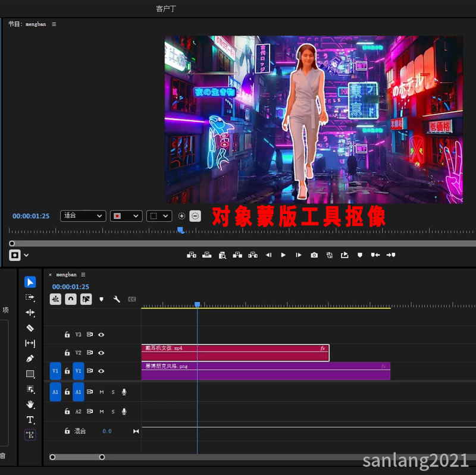Select the Type tool
The height and width of the screenshot is (475, 476).
[30, 420]
